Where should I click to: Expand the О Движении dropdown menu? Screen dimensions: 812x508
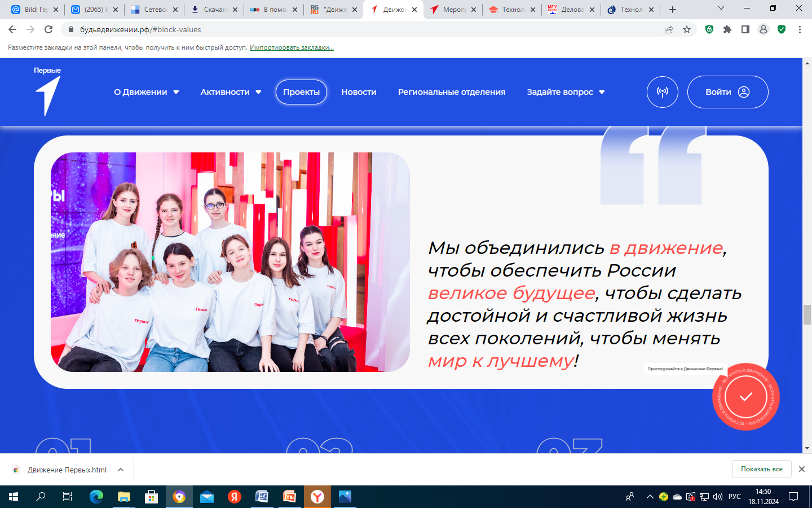tap(146, 92)
